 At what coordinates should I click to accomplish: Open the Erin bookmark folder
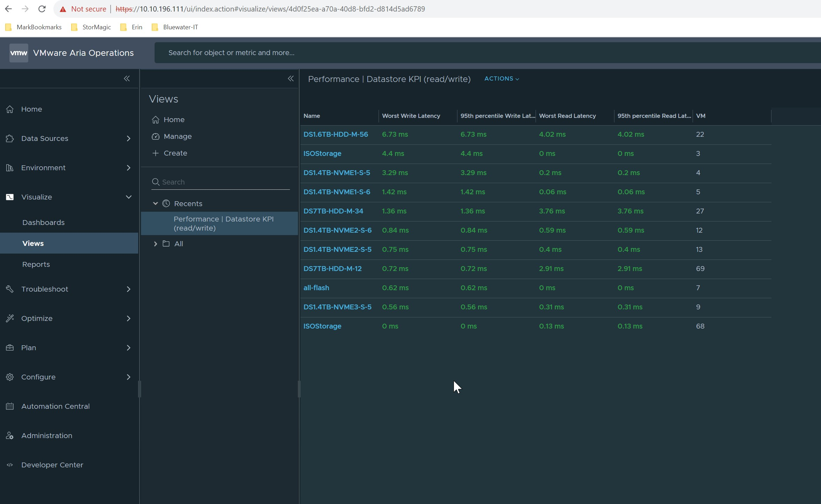pyautogui.click(x=131, y=27)
